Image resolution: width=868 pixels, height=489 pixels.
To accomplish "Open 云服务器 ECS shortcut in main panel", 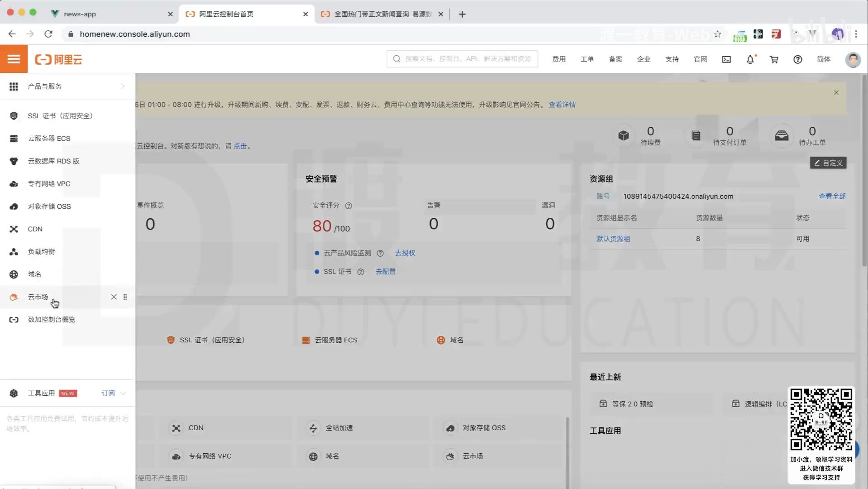I will pos(329,340).
